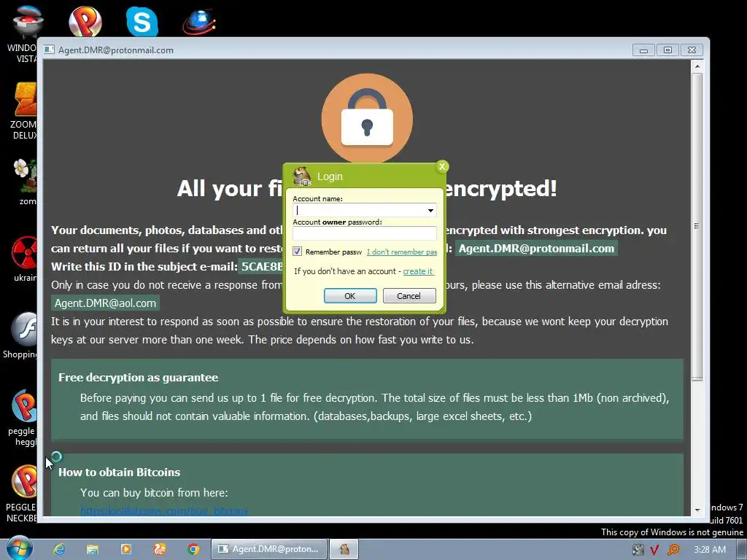747x560 pixels.
Task: Click the orange magnifier icon in system tray
Action: 673,550
